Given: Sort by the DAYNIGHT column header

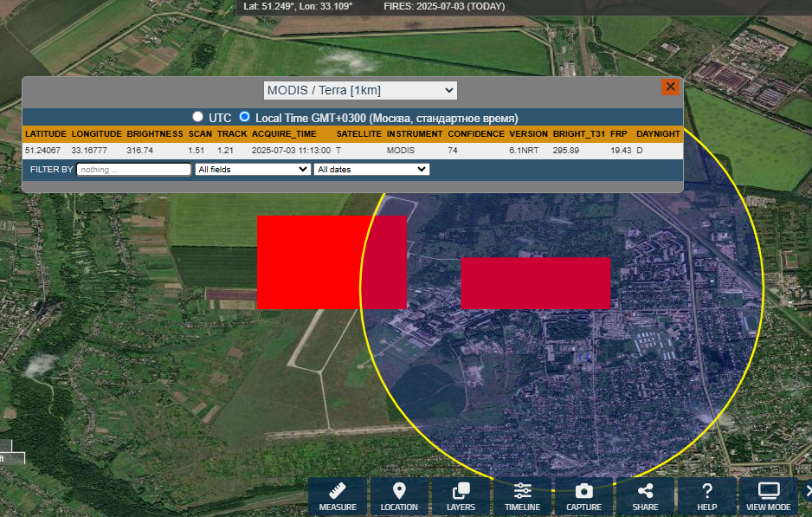Looking at the screenshot, I should [658, 133].
